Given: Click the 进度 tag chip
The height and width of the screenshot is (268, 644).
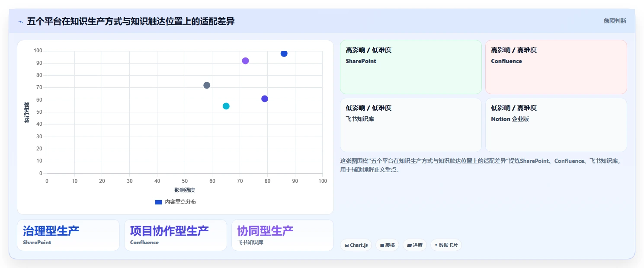Looking at the screenshot, I should coord(415,245).
